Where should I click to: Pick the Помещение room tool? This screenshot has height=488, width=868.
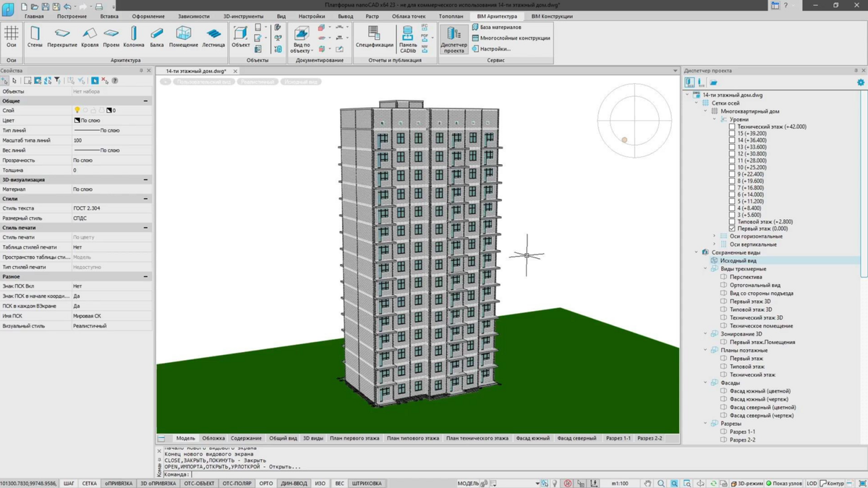184,38
